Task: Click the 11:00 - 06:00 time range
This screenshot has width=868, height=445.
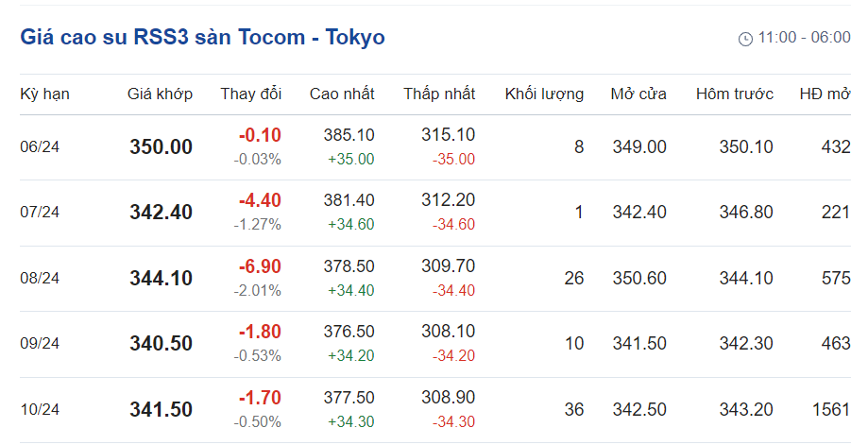Action: pos(804,38)
